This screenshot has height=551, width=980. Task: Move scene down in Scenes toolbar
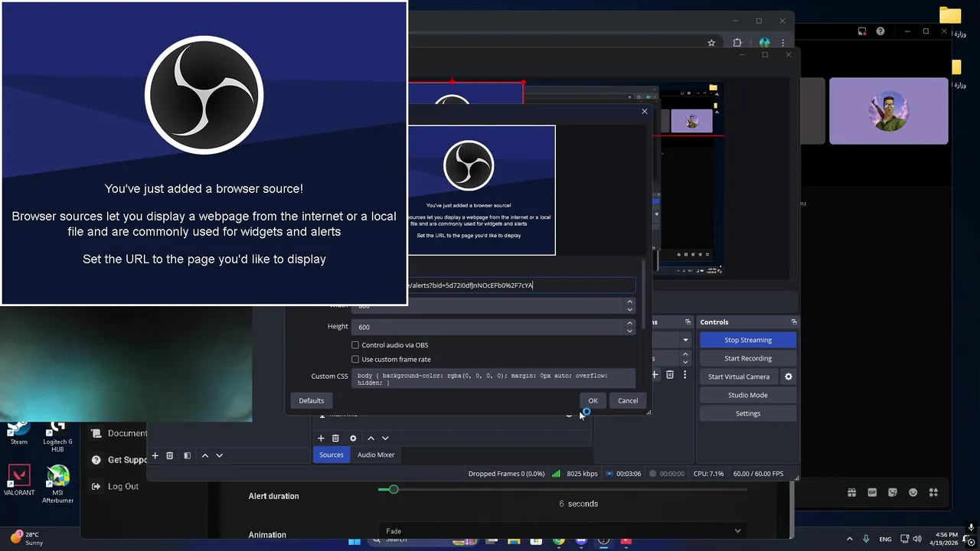pyautogui.click(x=219, y=455)
